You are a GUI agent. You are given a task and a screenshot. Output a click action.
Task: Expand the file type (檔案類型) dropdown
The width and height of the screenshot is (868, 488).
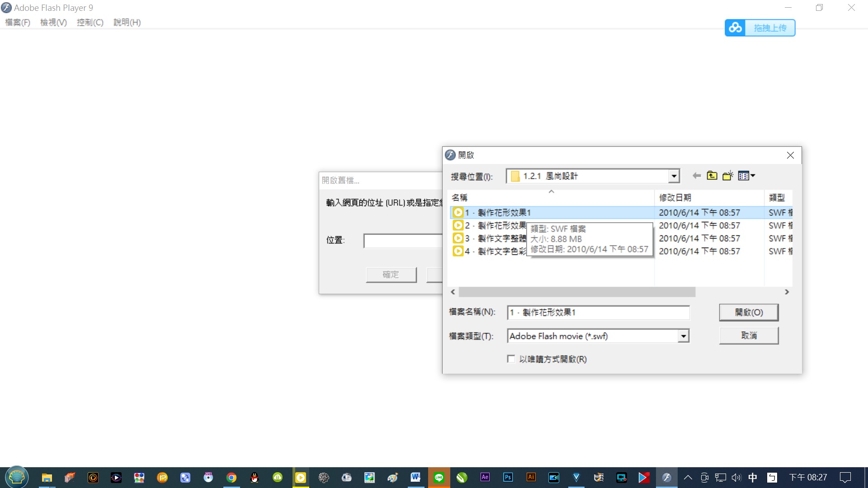[x=684, y=336]
